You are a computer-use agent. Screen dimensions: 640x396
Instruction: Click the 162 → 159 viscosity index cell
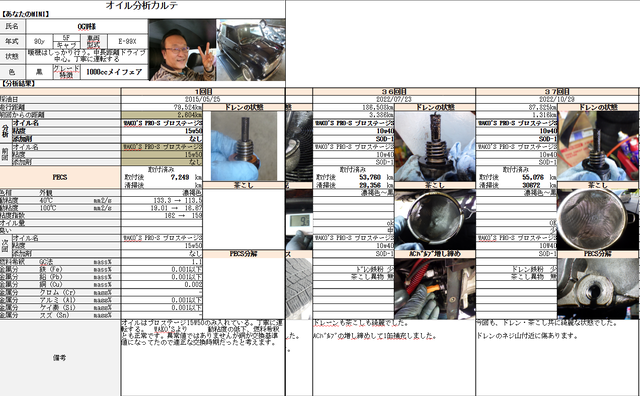tap(162, 216)
